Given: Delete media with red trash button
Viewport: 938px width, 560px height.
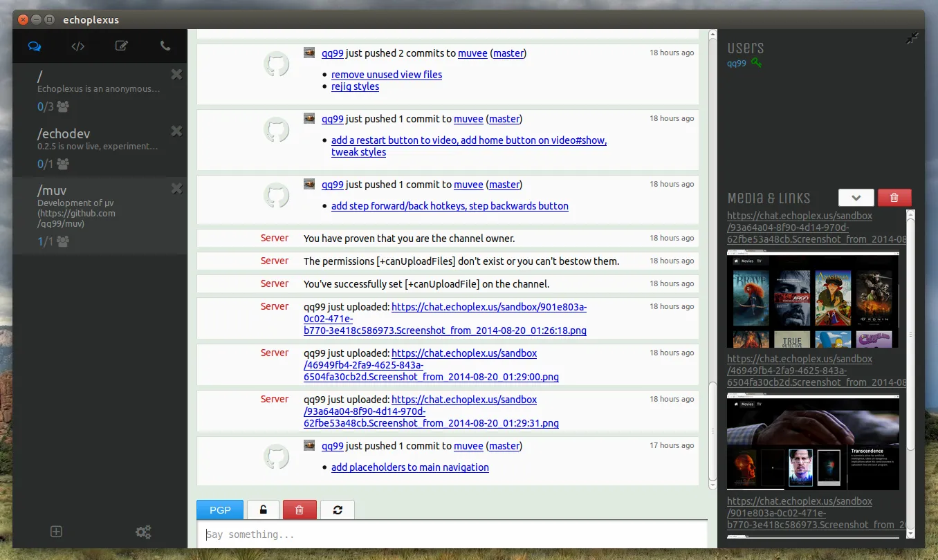Looking at the screenshot, I should tap(894, 198).
